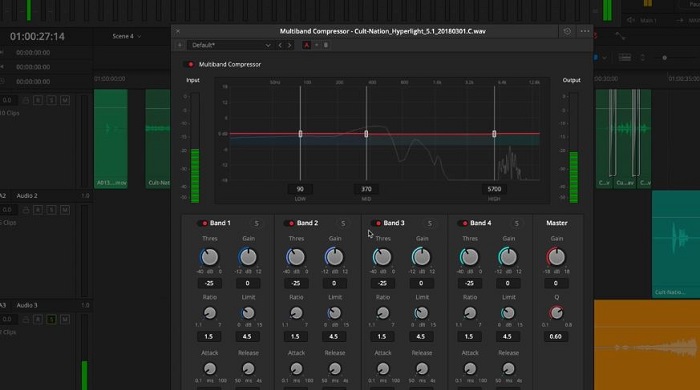The width and height of the screenshot is (700, 390).
Task: Click the Band 1 Thres knob
Action: tap(209, 257)
